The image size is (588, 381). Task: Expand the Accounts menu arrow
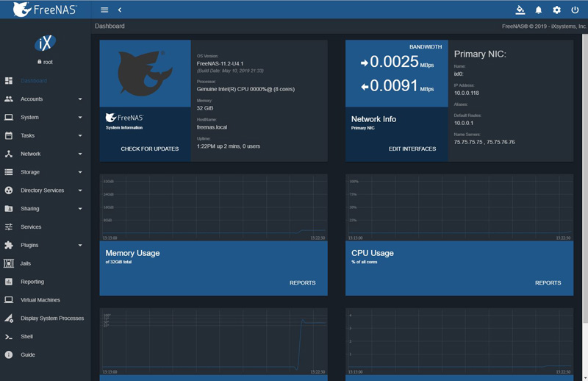pos(80,99)
